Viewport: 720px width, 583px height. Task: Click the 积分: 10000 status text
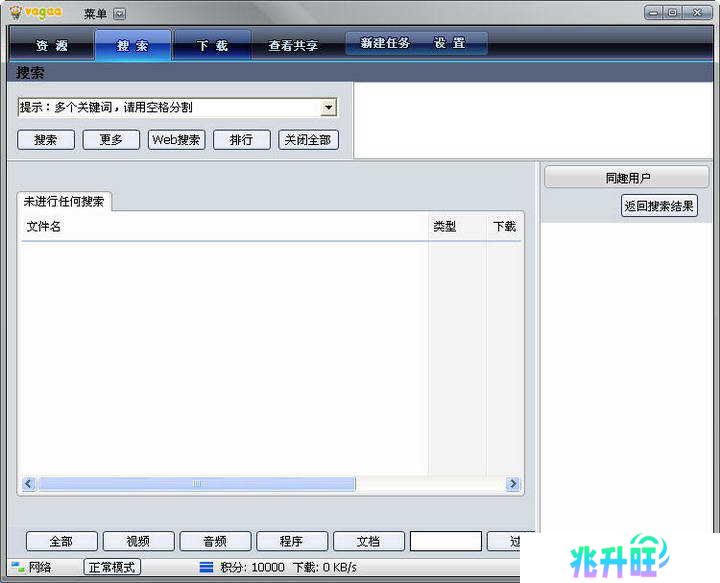(253, 567)
